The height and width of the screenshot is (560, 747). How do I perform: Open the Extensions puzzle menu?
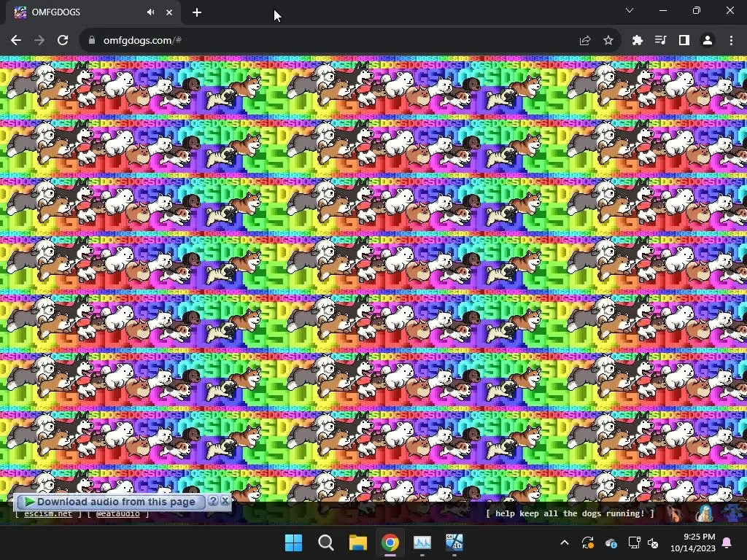(x=638, y=41)
